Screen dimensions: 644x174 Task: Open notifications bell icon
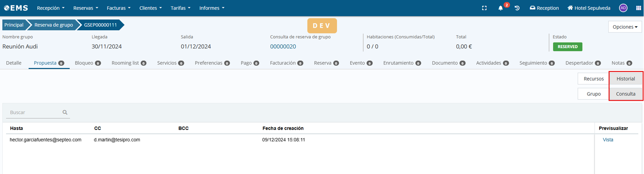coord(500,8)
